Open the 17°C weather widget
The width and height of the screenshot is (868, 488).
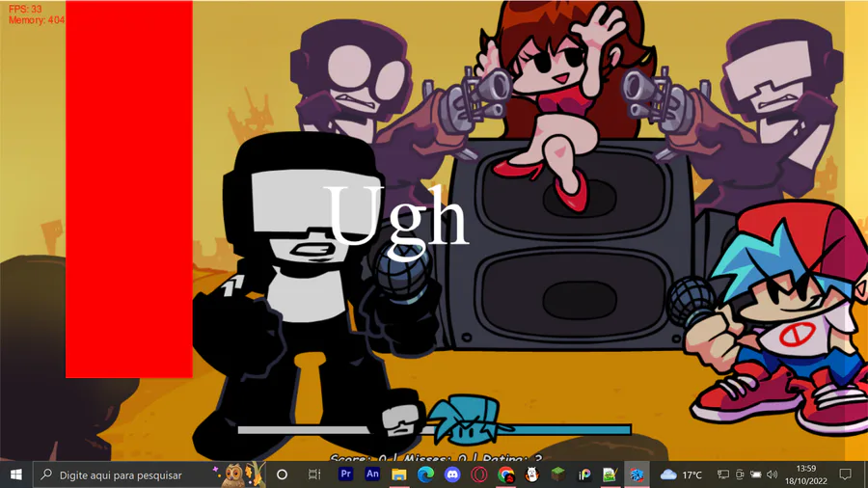[681, 474]
